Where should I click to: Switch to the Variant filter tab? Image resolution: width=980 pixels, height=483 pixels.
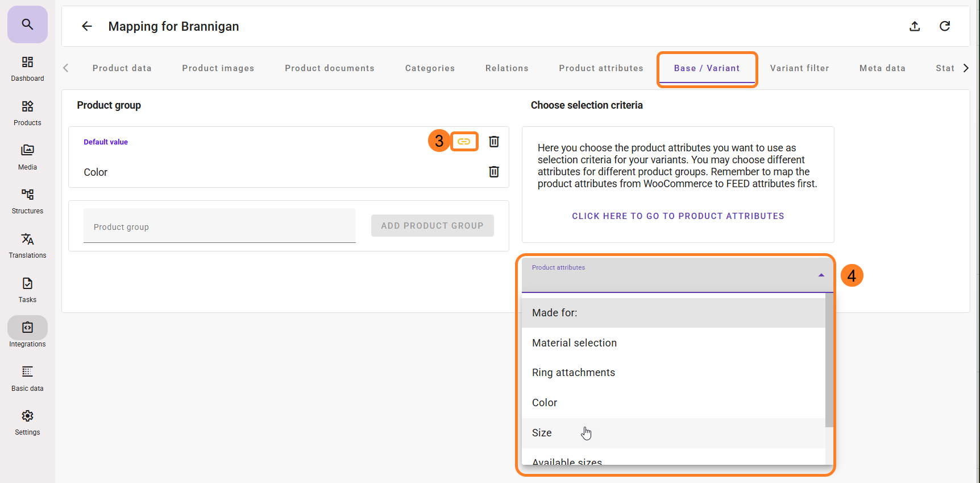click(x=799, y=68)
